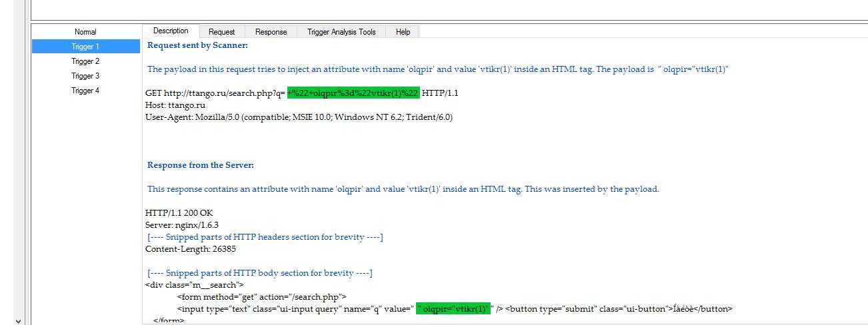This screenshot has height=325, width=868.
Task: Select Trigger 1 in the trigger list
Action: (x=85, y=47)
